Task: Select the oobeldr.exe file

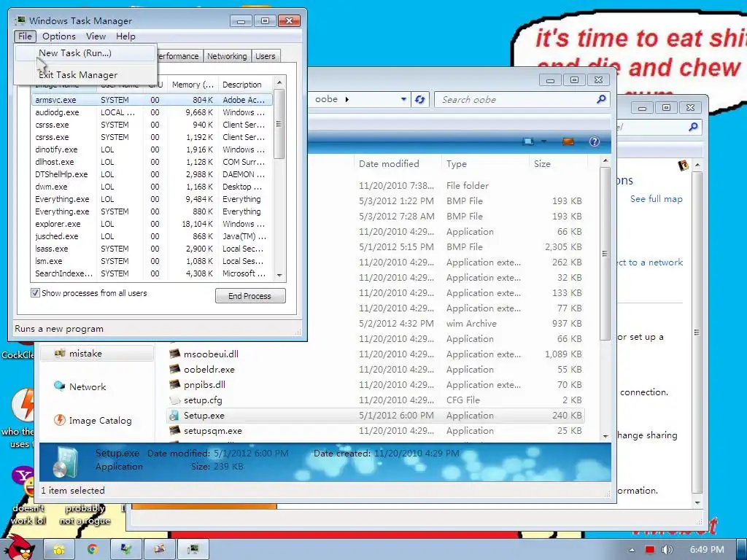Action: click(376, 369)
